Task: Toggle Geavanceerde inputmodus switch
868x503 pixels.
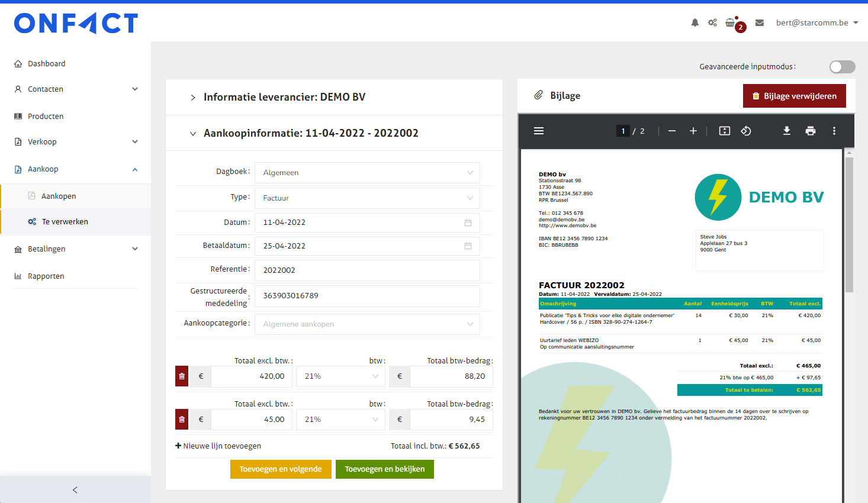Action: (x=842, y=67)
